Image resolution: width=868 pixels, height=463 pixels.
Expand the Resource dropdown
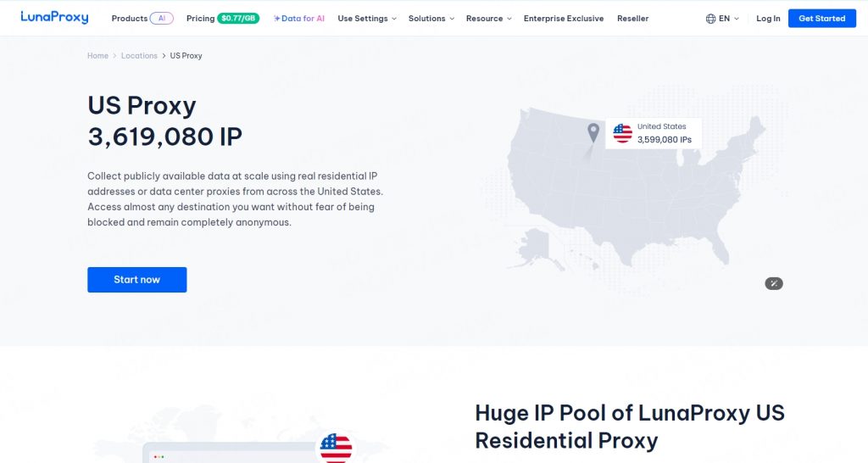click(x=488, y=19)
